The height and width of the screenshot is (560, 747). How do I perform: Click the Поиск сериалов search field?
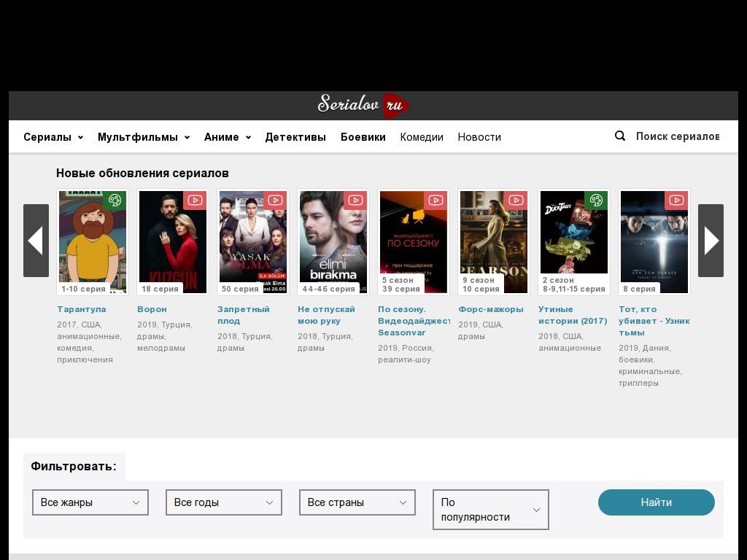[678, 136]
